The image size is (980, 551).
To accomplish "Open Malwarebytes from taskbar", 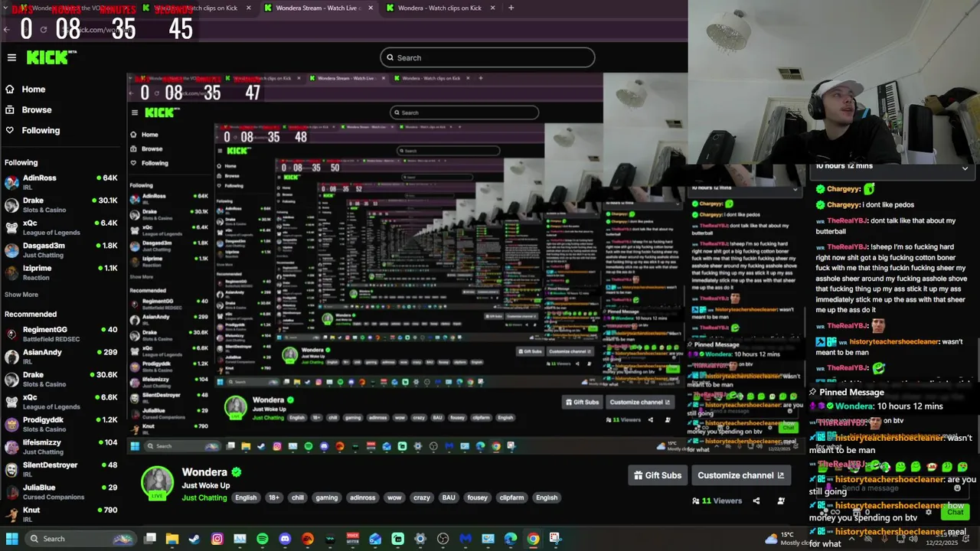I will tap(465, 539).
